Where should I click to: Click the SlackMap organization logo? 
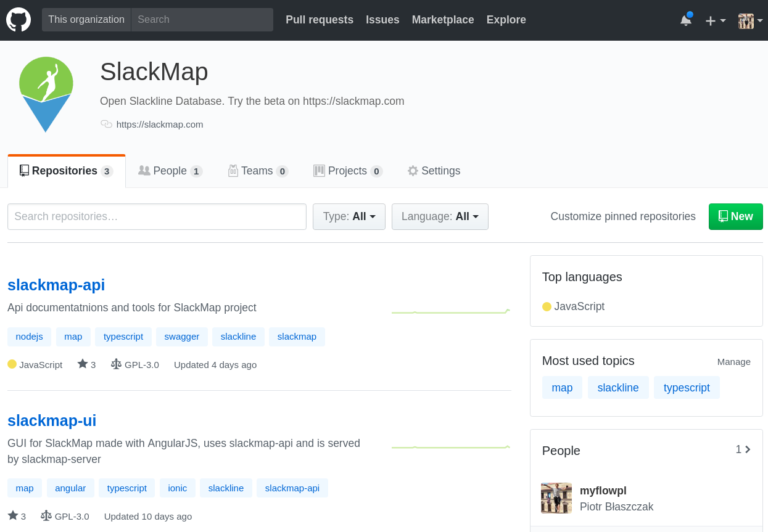46,94
